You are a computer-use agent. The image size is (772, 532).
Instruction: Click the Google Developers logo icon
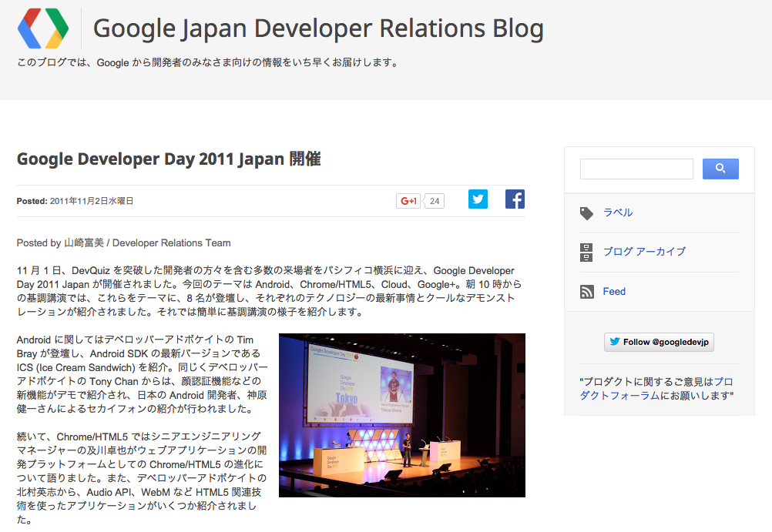pyautogui.click(x=43, y=28)
